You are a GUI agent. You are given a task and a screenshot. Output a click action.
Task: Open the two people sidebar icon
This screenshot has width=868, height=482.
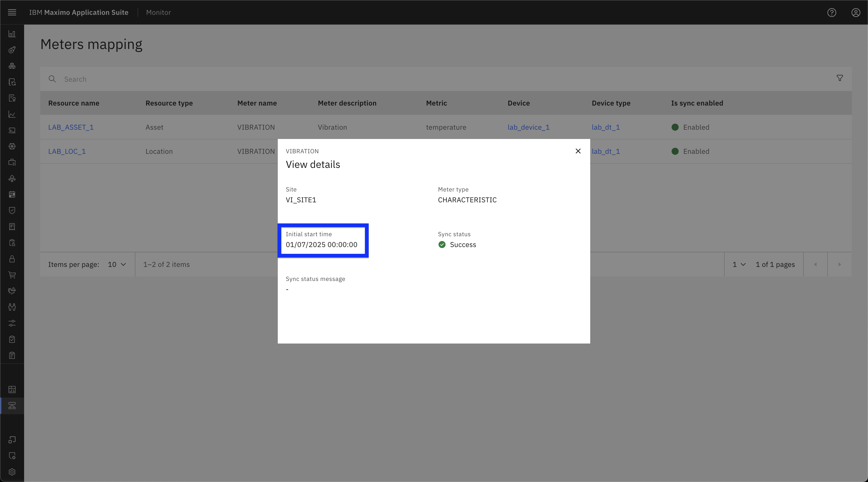coord(12,307)
